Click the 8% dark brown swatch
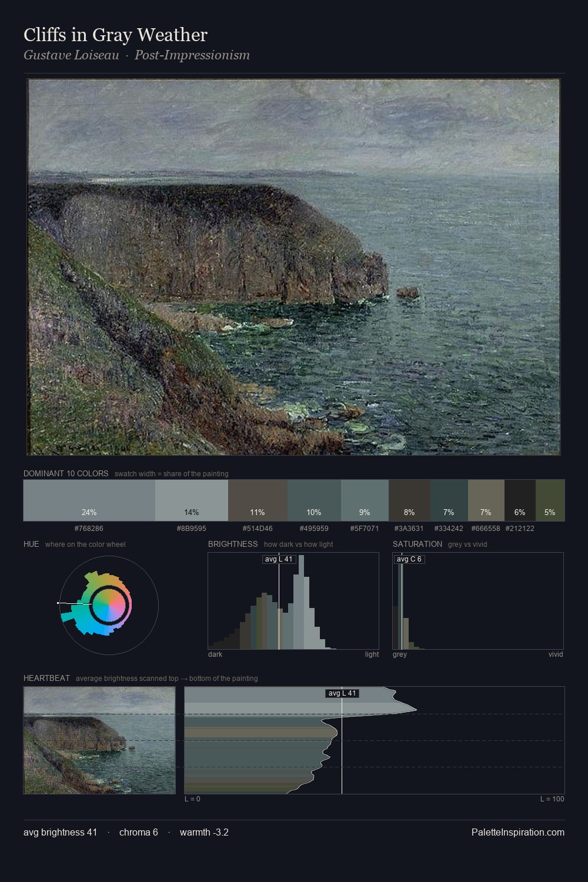The image size is (588, 882). 409,500
